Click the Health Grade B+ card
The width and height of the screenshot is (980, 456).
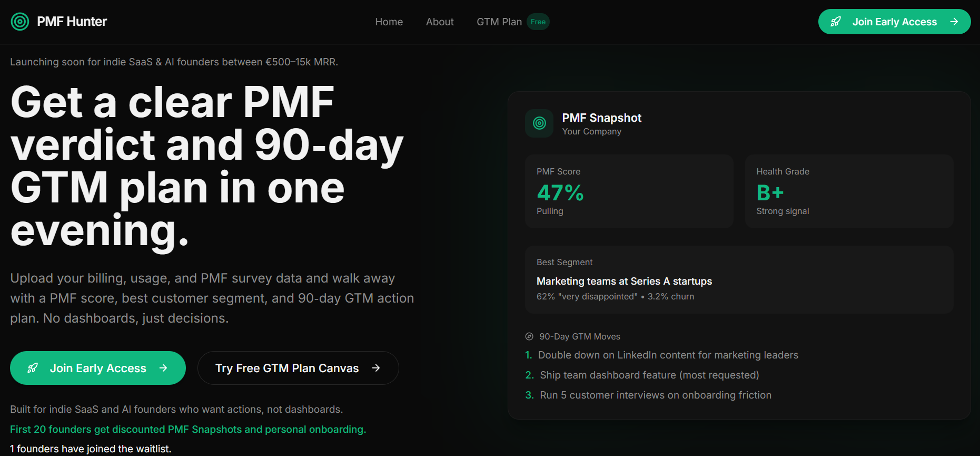[849, 191]
